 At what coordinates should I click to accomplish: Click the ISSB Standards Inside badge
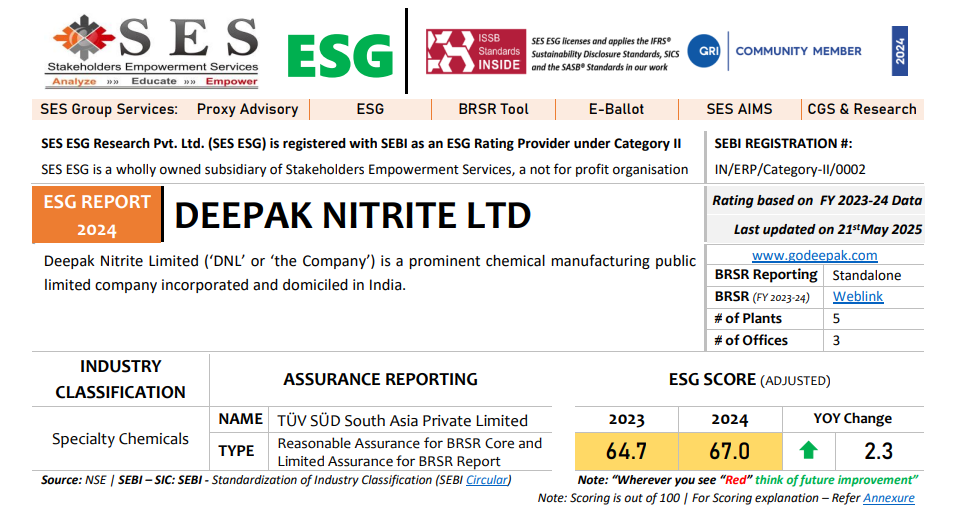476,51
